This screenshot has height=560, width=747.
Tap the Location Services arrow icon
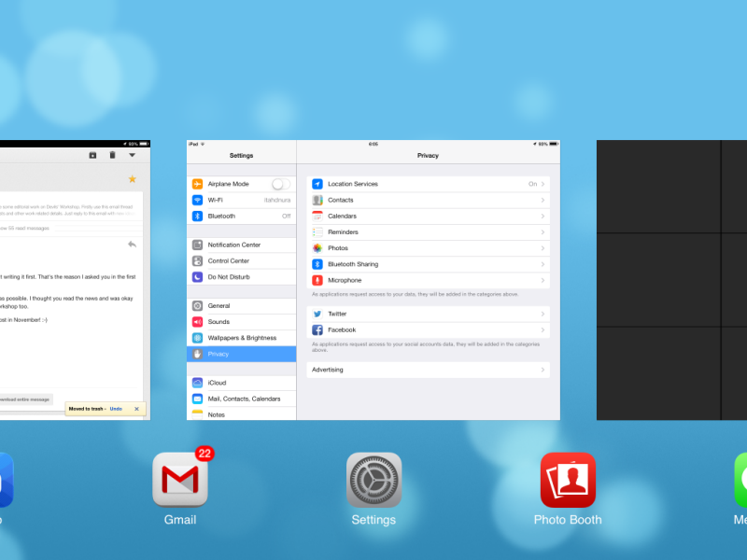coord(317,184)
